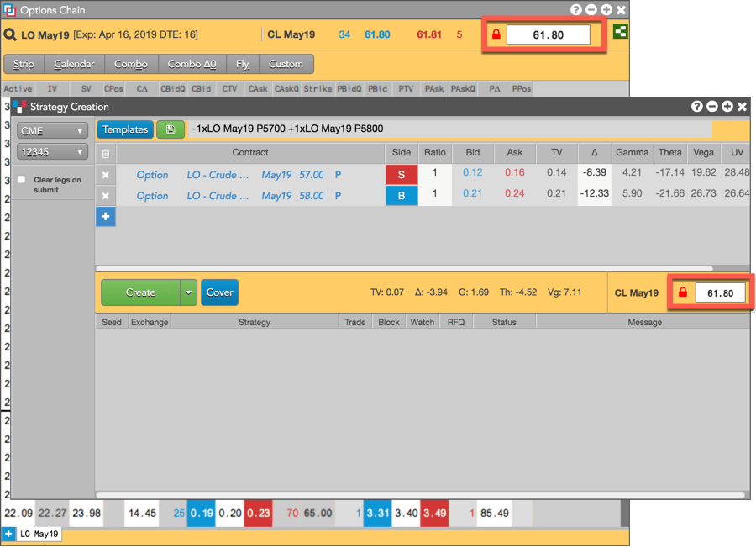This screenshot has width=756, height=548.
Task: Click the RFQ column header
Action: coord(455,322)
